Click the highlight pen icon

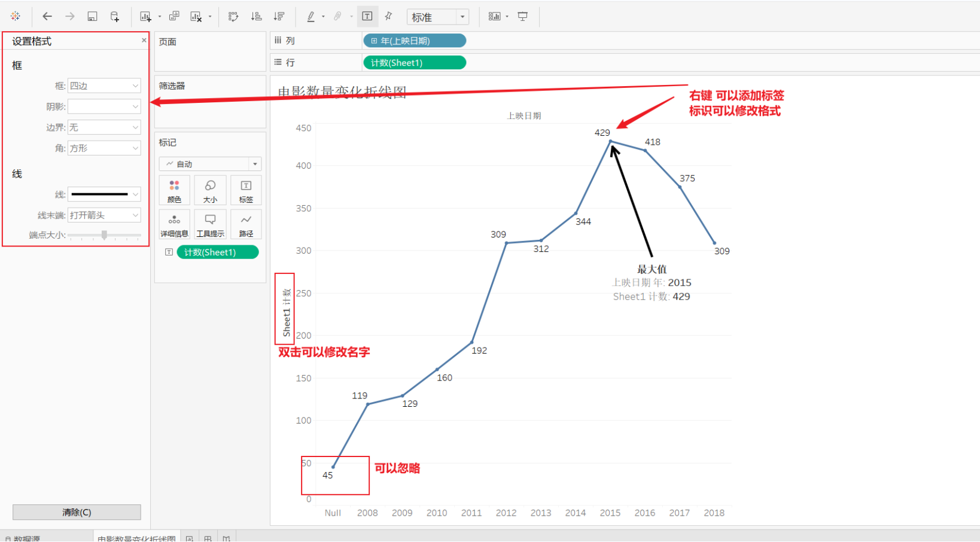(311, 16)
